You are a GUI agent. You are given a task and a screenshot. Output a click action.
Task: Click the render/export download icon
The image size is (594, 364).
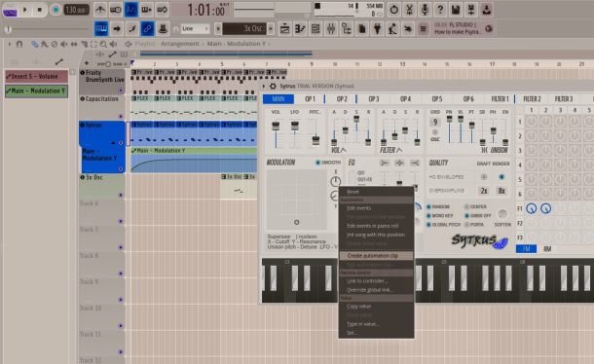487,10
